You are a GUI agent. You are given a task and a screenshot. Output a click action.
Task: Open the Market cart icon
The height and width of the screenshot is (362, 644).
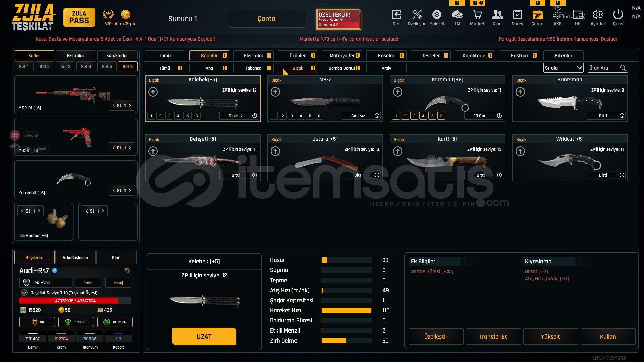pos(477,15)
